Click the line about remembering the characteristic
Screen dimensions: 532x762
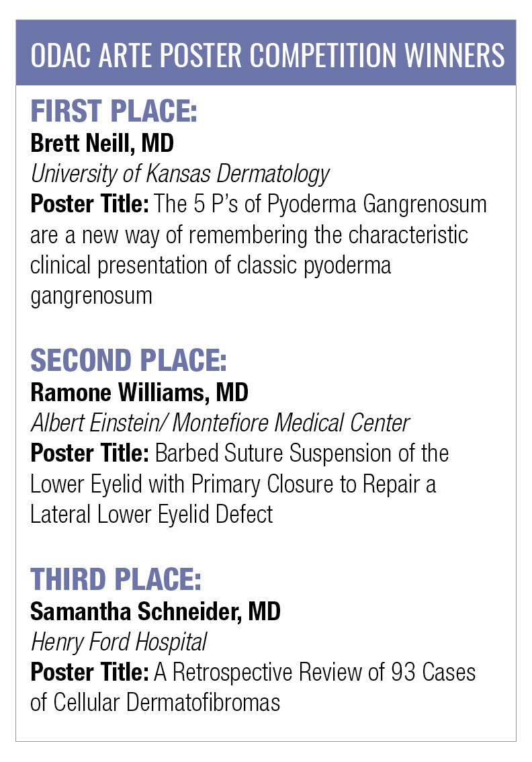(249, 235)
